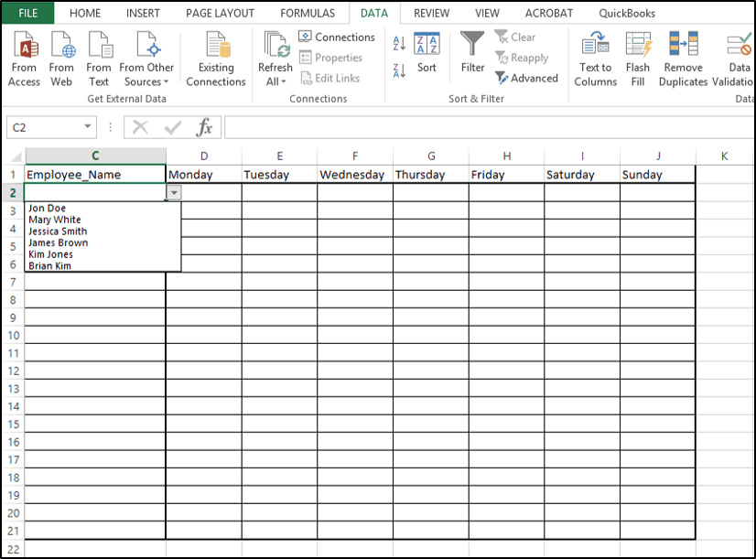Switch to the FORMULAS ribbon tab
Viewport: 756px width, 559px height.
point(307,13)
